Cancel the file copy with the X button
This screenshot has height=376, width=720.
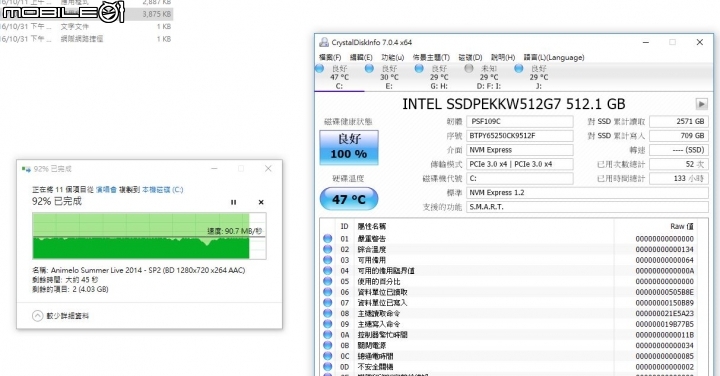[261, 202]
